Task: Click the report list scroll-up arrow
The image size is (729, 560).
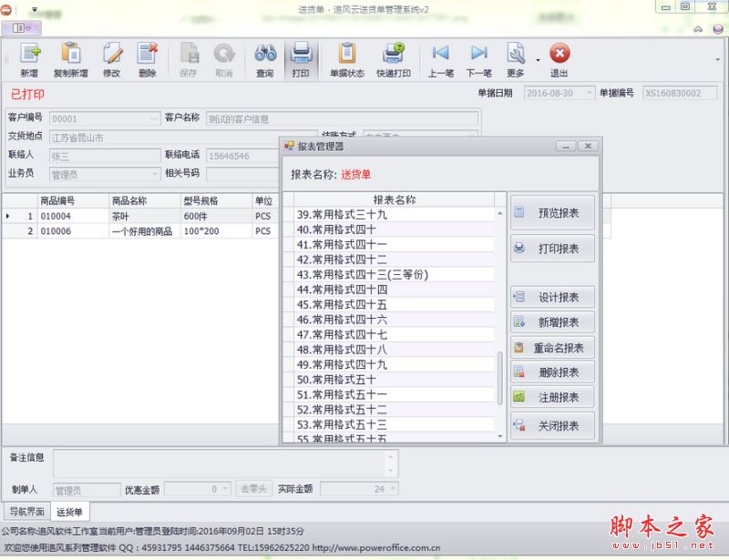Action: [500, 213]
